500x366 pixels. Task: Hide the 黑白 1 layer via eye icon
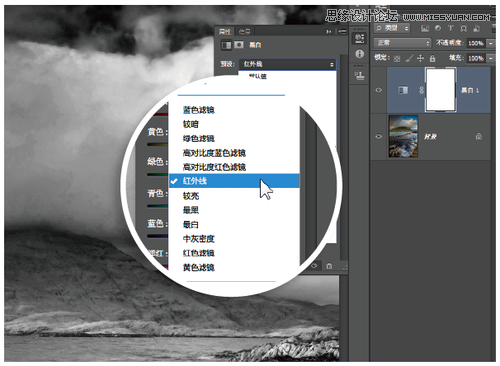pyautogui.click(x=379, y=90)
